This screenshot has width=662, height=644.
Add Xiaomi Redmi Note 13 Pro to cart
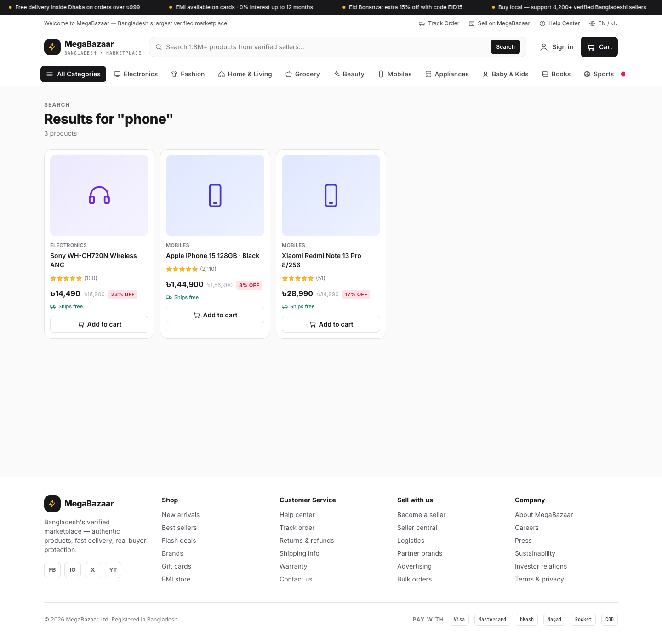(x=331, y=324)
